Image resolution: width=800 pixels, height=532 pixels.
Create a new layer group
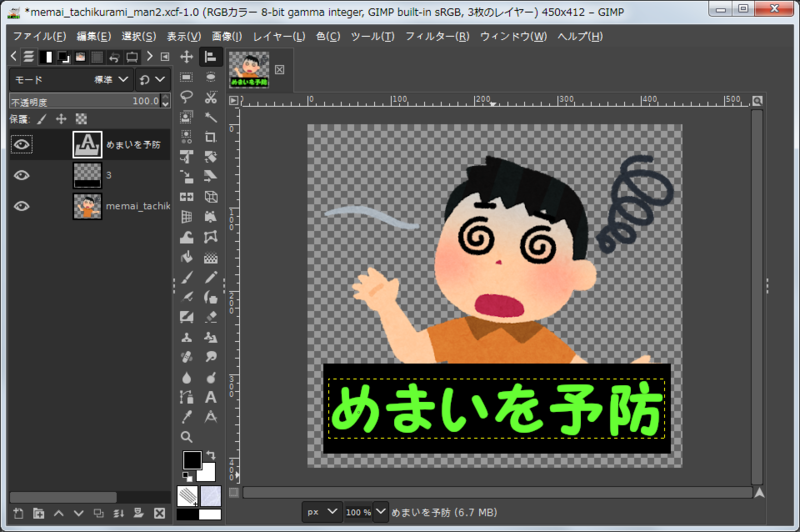coord(39,513)
